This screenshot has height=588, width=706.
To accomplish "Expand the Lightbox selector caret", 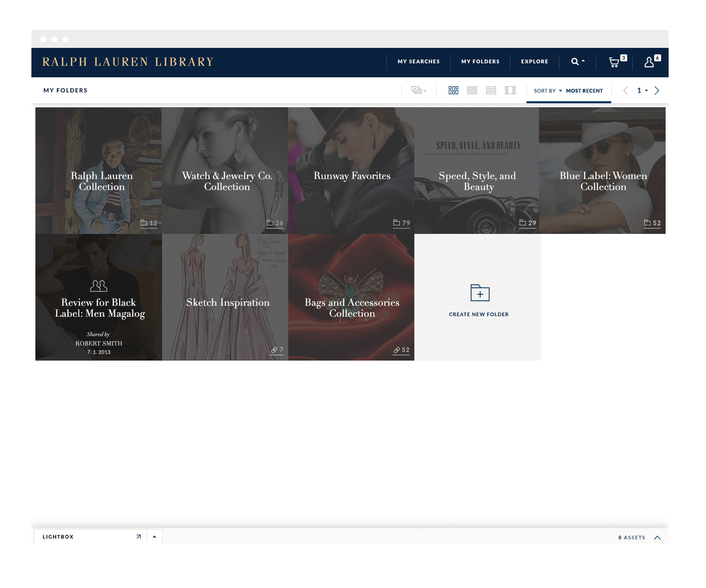I will [x=155, y=537].
